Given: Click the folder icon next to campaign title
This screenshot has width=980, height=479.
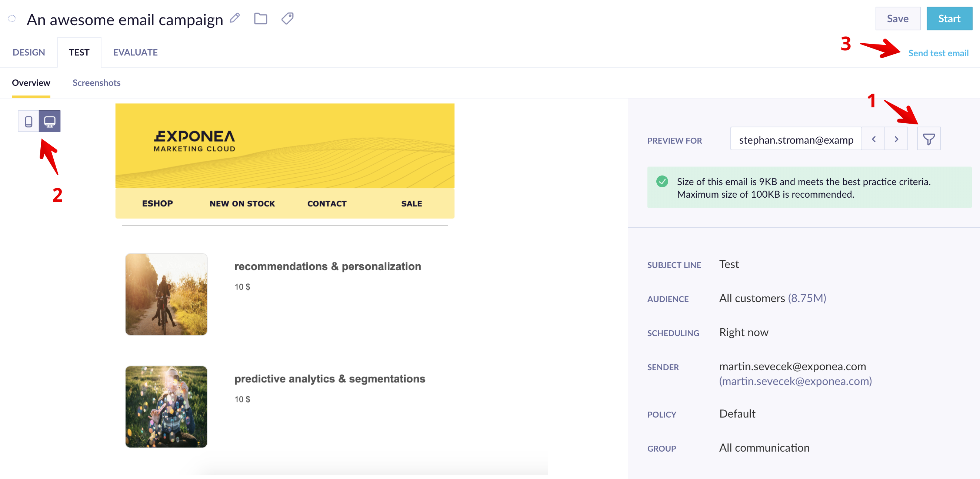Looking at the screenshot, I should pos(261,18).
